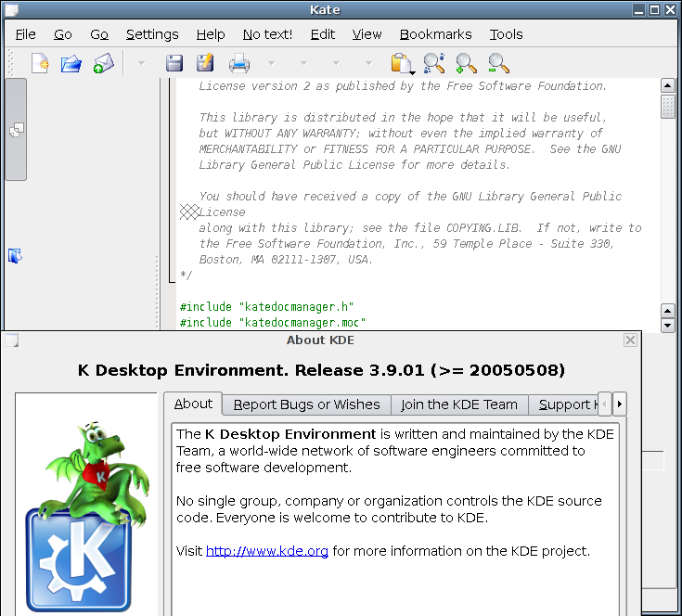Click the #include "katedocmanager.moc" line

pos(273,323)
